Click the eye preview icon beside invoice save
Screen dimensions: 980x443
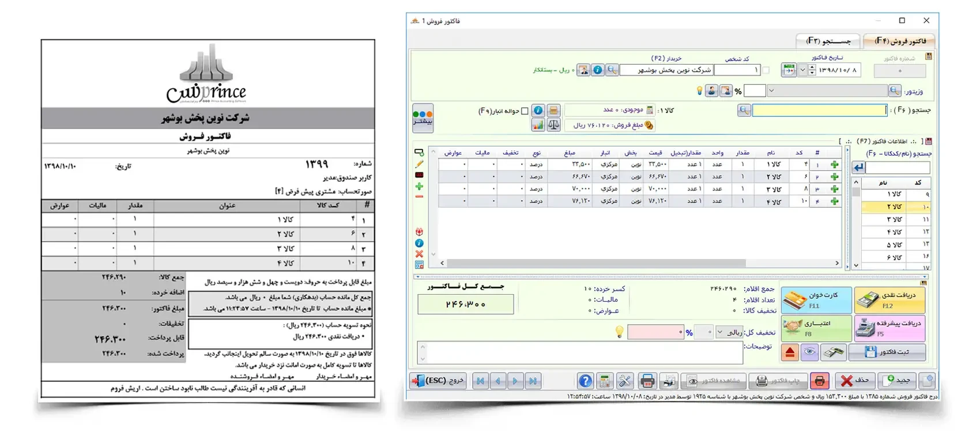[809, 352]
